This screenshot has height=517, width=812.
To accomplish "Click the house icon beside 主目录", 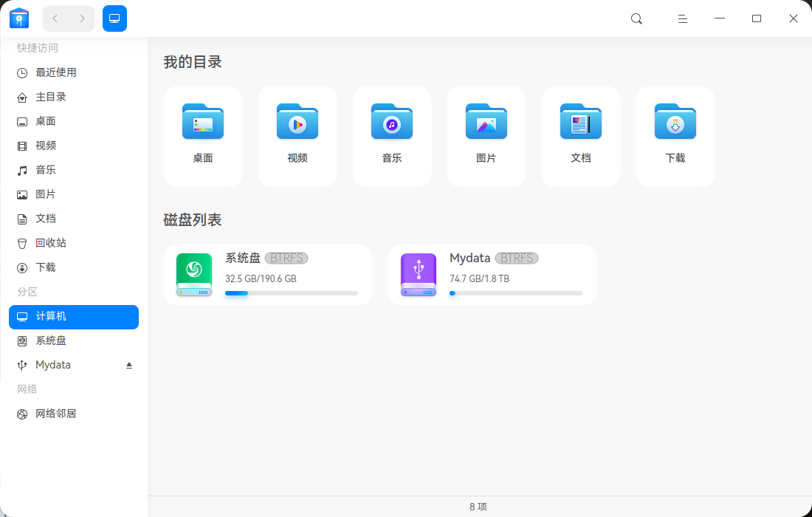I will coord(21,97).
